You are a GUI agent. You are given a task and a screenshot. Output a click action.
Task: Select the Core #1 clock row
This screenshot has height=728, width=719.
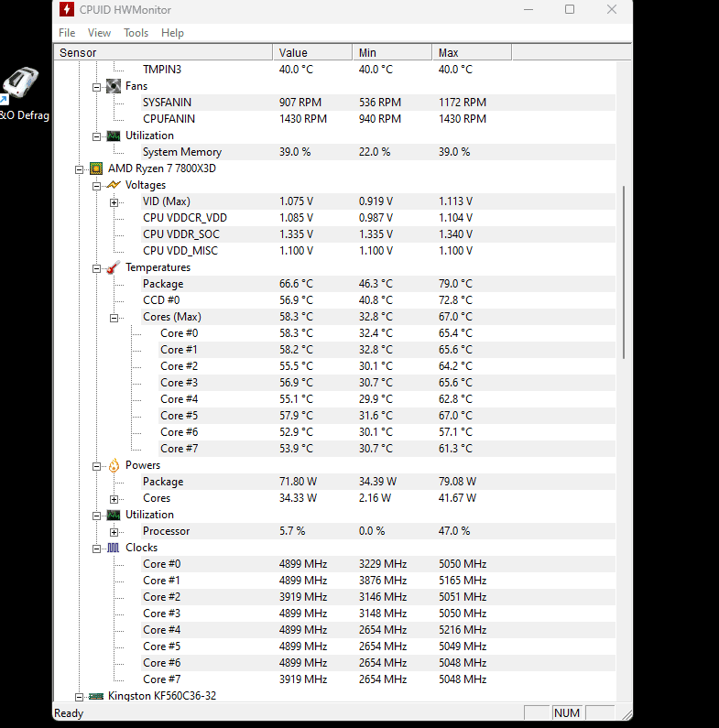pyautogui.click(x=378, y=581)
